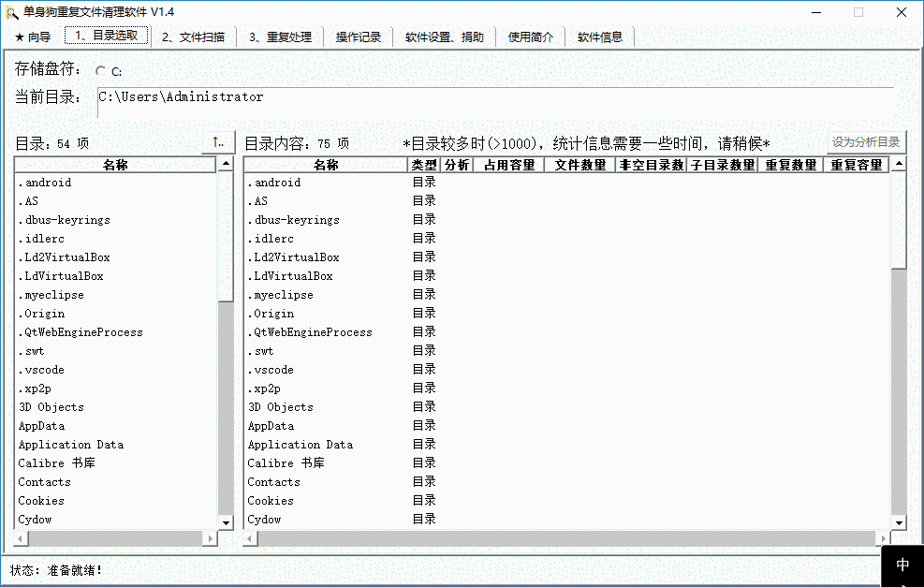Click the right arrow of the bottom horizontal scrollbar

881,538
